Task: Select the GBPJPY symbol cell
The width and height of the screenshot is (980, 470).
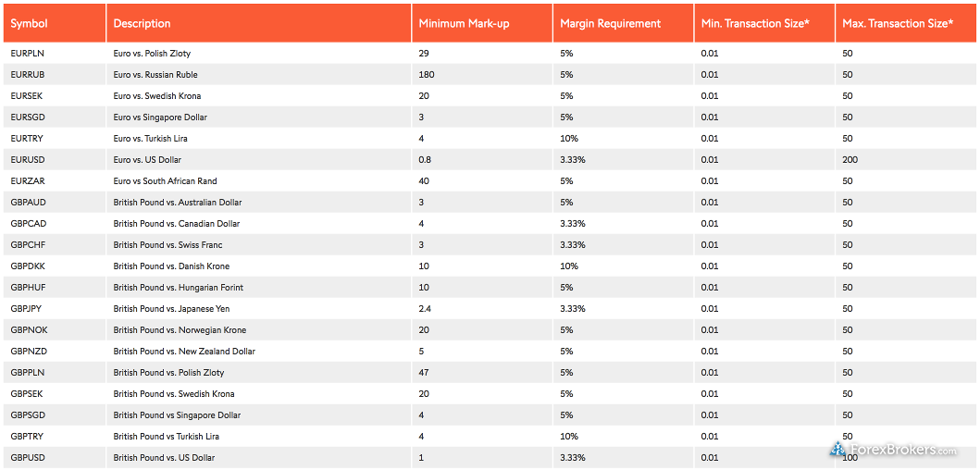Action: pos(27,309)
